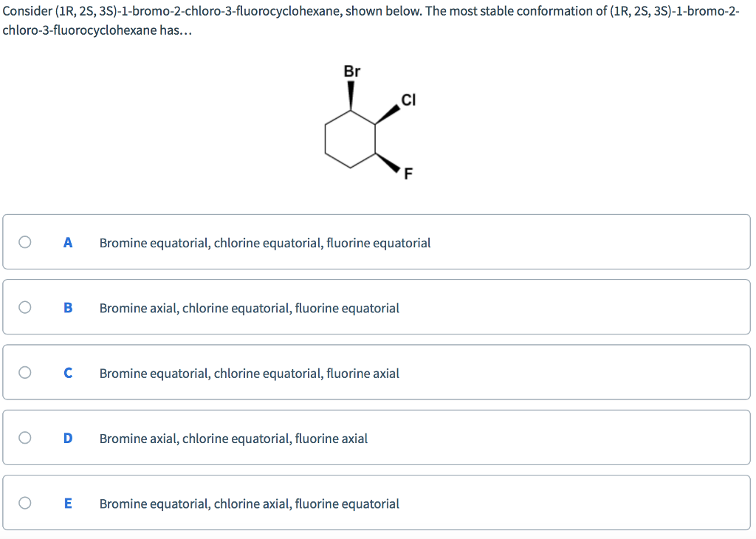Choose answer with fluorine axial, bromine equatorial
This screenshot has width=756, height=539.
coord(250,373)
